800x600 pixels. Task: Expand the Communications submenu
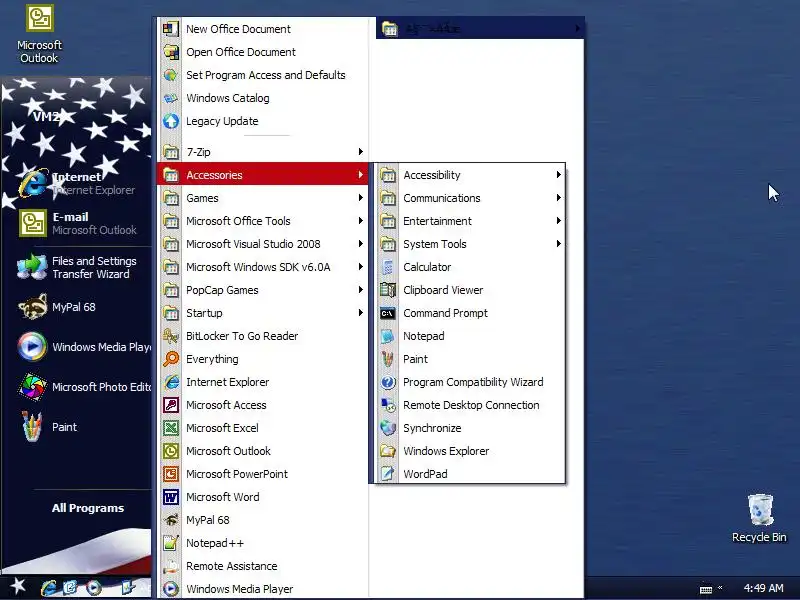[470, 198]
